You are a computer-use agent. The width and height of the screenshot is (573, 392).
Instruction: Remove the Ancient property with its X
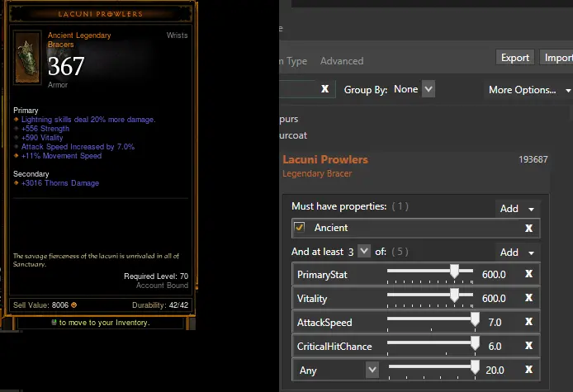528,228
